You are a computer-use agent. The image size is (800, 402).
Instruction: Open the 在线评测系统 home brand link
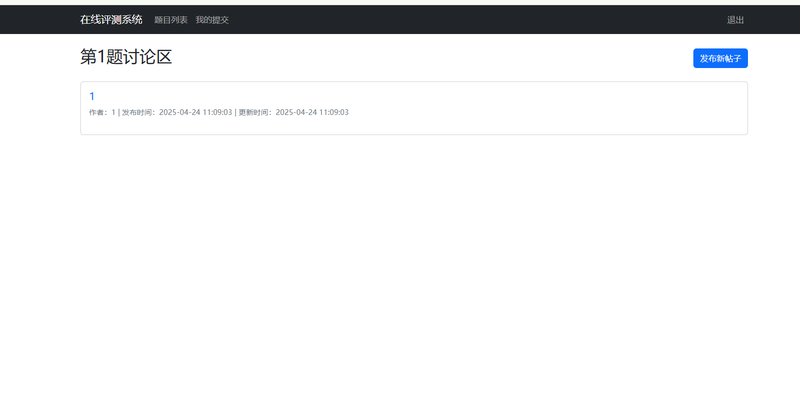coord(111,20)
